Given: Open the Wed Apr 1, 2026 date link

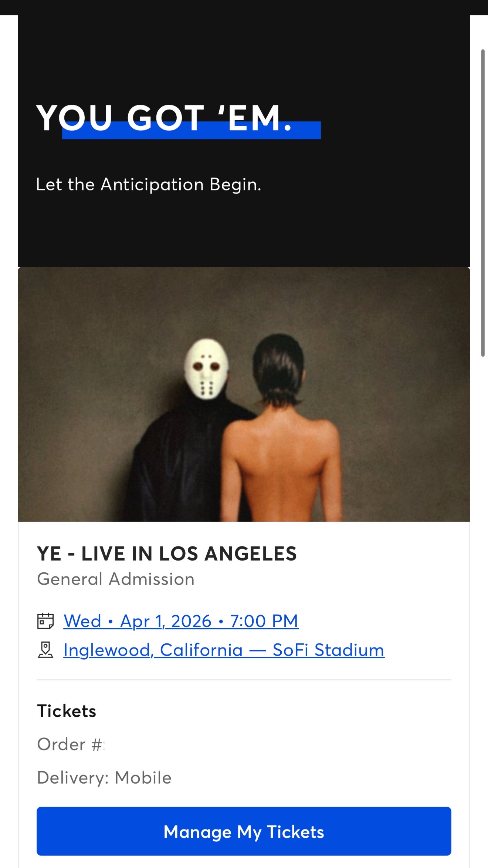Looking at the screenshot, I should [x=181, y=621].
